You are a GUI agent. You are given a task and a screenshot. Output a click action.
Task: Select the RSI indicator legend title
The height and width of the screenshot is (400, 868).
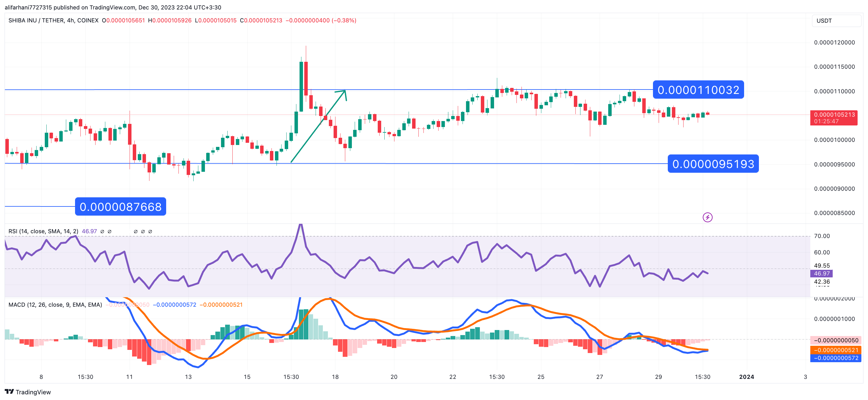click(43, 231)
